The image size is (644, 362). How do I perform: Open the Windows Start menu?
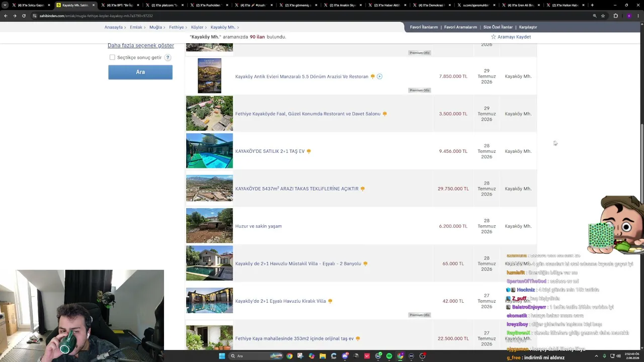[222, 356]
